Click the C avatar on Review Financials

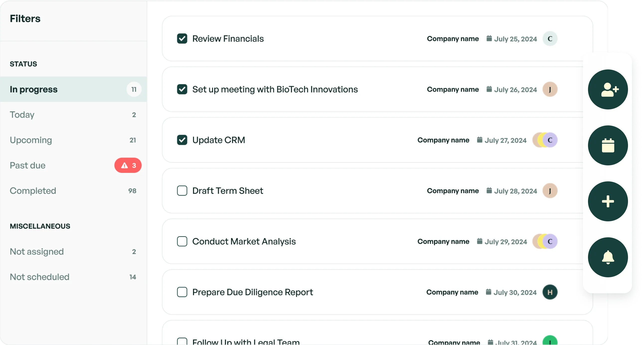tap(550, 39)
